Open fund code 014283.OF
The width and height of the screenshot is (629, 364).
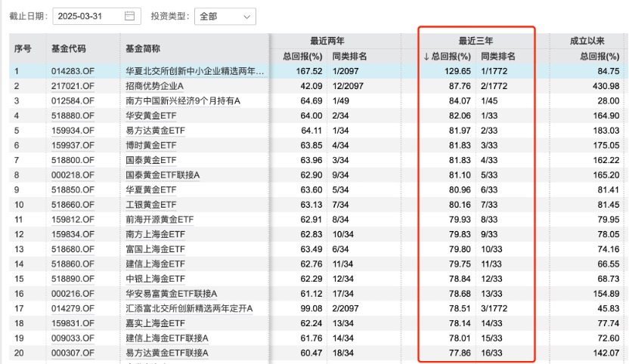coord(73,72)
